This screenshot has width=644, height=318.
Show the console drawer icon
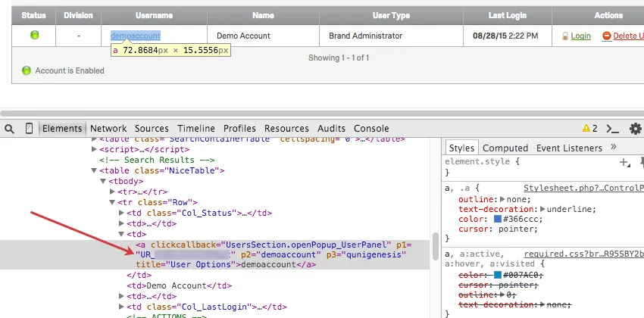tap(613, 129)
